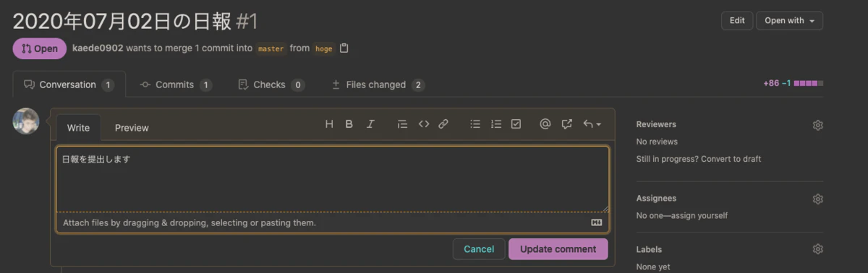Switch to the Checks tab

(271, 84)
